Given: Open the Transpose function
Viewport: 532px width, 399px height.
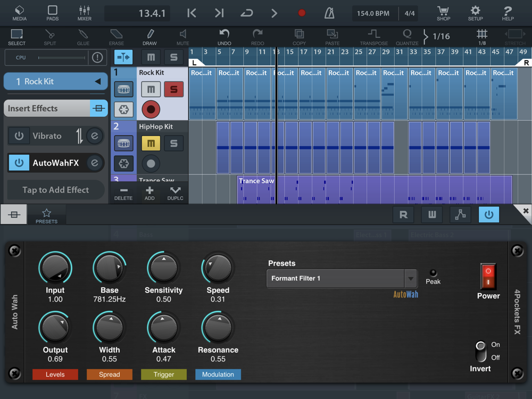Looking at the screenshot, I should [374, 37].
